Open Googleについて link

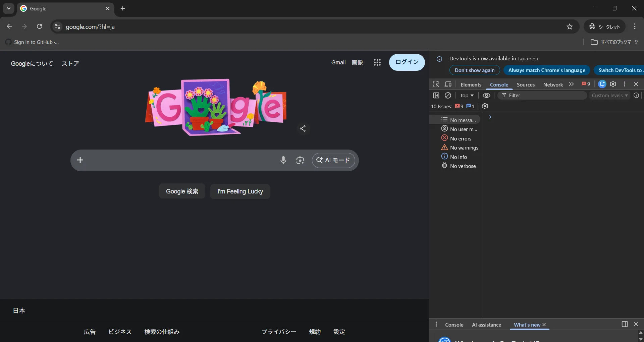pyautogui.click(x=32, y=63)
